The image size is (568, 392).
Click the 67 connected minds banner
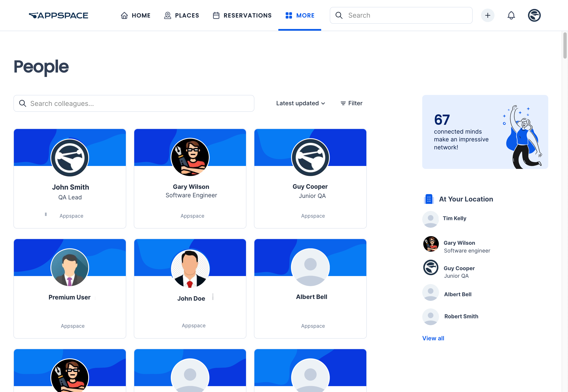click(x=485, y=132)
